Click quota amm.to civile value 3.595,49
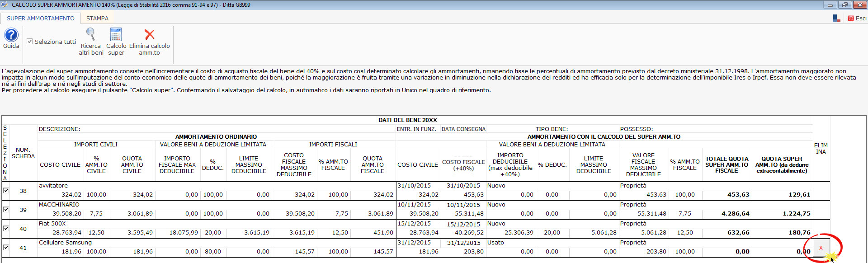868x263 pixels. point(140,233)
